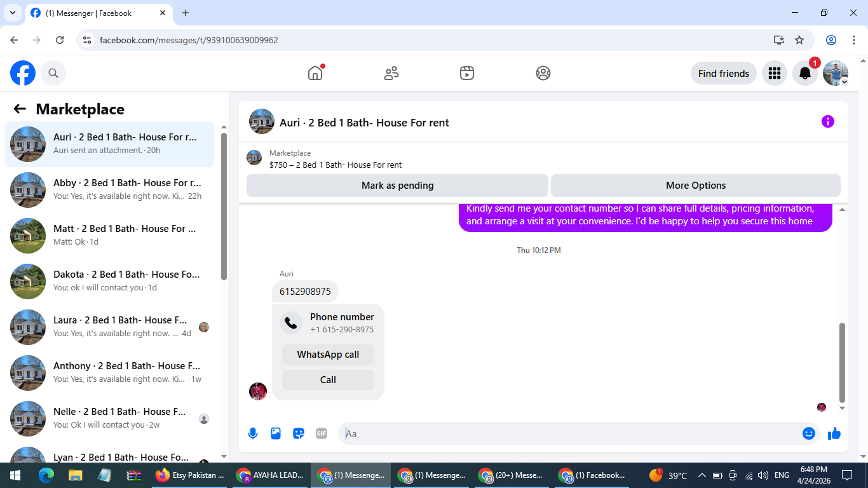View site information next to the address bar
The width and height of the screenshot is (868, 488).
(88, 40)
